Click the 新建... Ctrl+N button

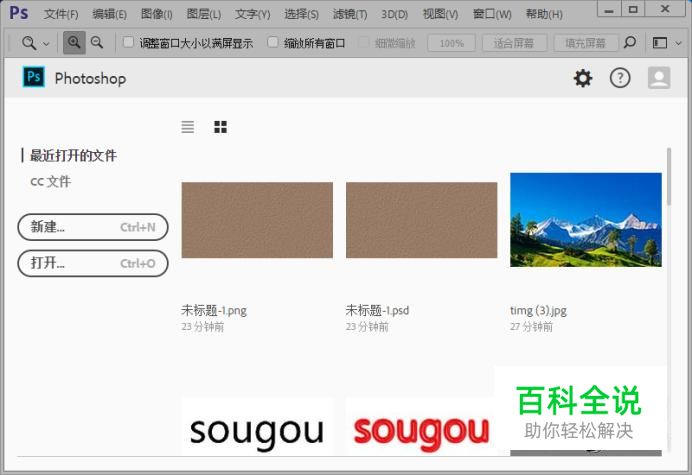(x=93, y=227)
